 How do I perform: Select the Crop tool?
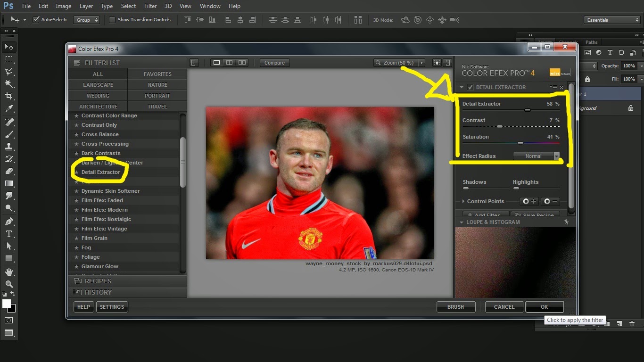[x=9, y=96]
